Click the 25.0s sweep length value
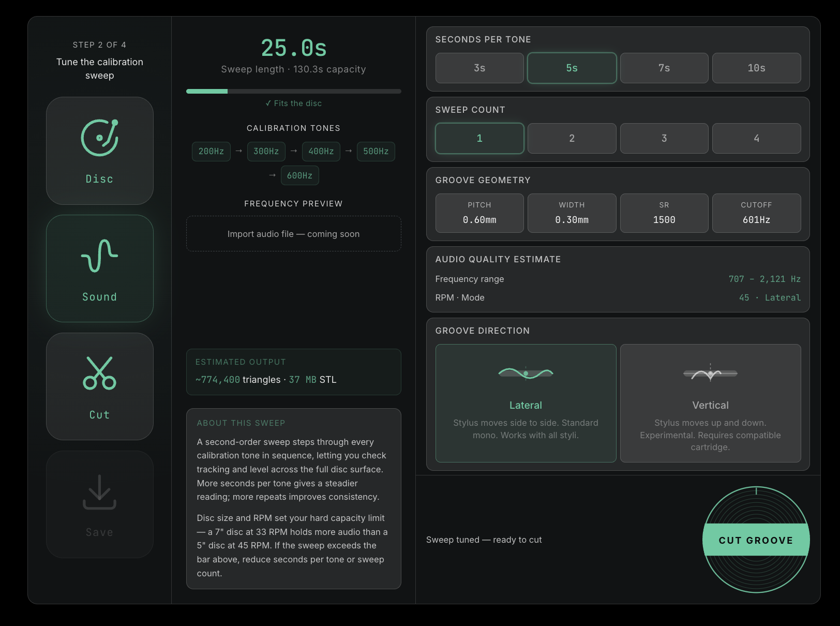Screen dimensions: 840x626 293,48
